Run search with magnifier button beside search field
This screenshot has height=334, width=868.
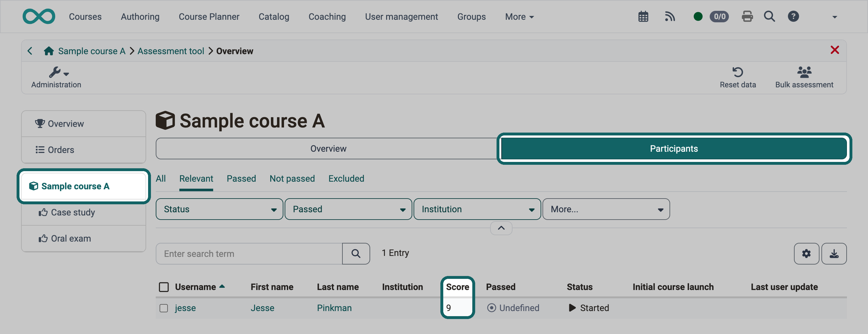[x=356, y=254]
